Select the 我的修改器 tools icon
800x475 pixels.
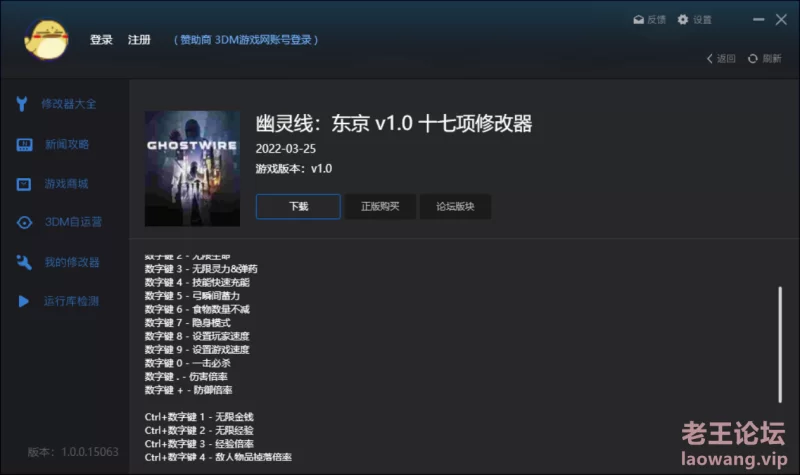[x=23, y=262]
